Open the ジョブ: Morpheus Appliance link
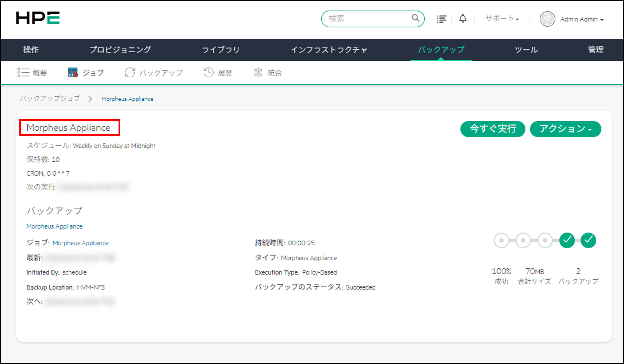Screen dimensions: 624x364 coord(81,243)
